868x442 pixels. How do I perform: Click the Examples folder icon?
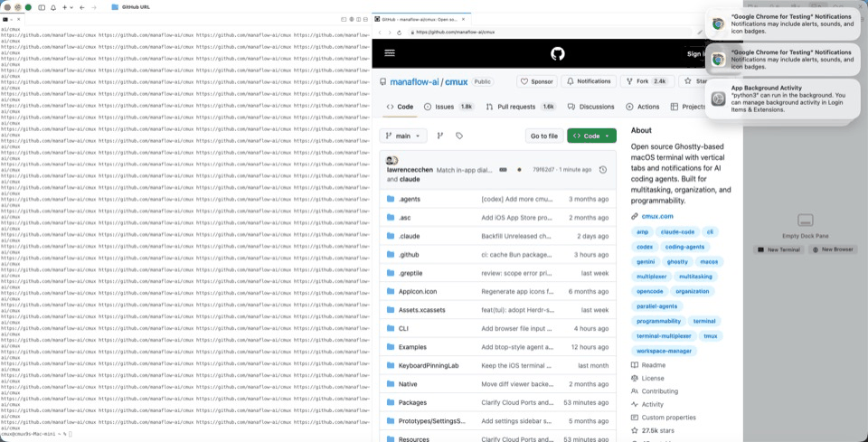pos(391,347)
